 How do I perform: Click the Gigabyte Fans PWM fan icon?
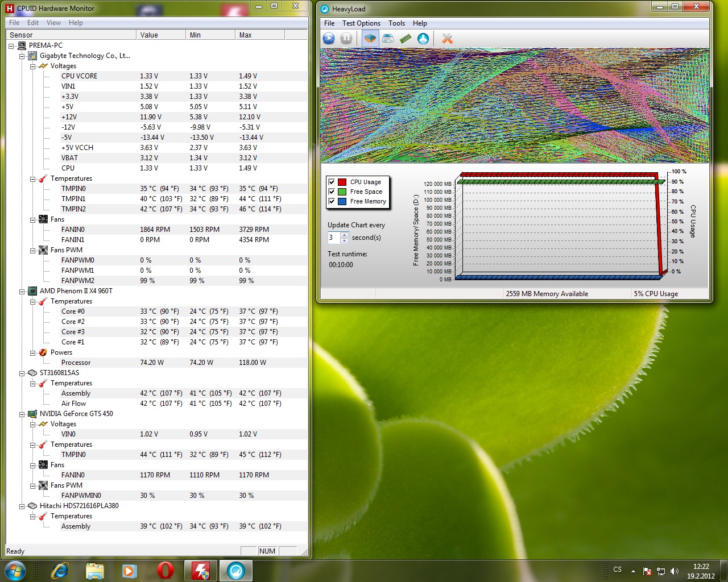click(43, 250)
